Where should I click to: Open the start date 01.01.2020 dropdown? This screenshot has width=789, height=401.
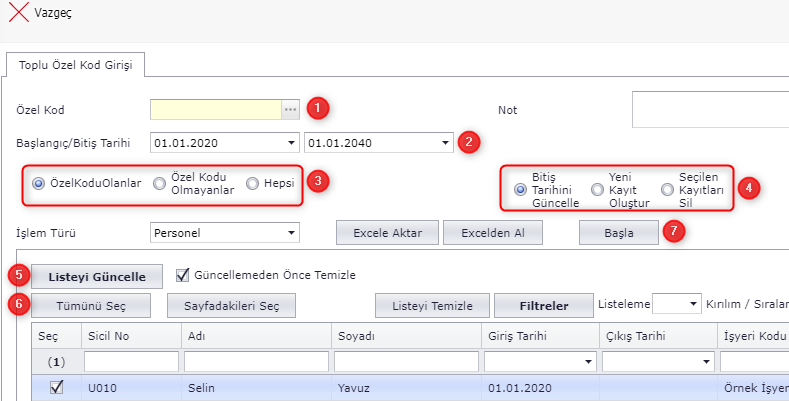click(x=291, y=142)
